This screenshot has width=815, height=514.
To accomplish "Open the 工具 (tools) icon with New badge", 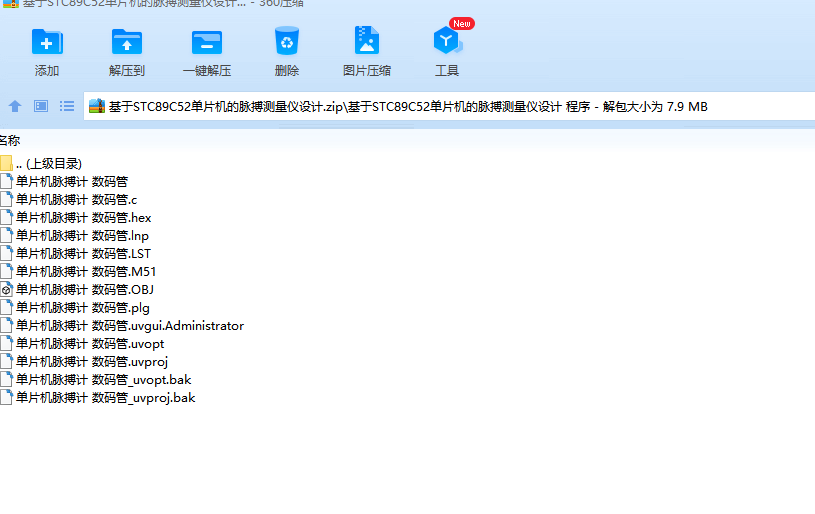I will click(x=448, y=41).
